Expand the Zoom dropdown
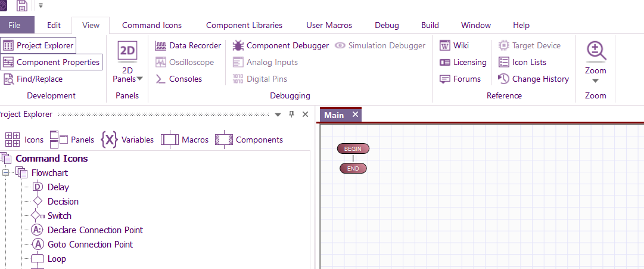The height and width of the screenshot is (269, 644). tap(595, 81)
